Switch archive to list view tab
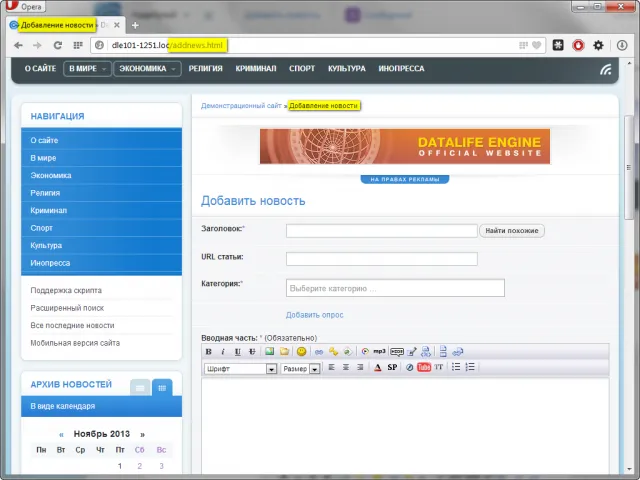 tap(140, 388)
